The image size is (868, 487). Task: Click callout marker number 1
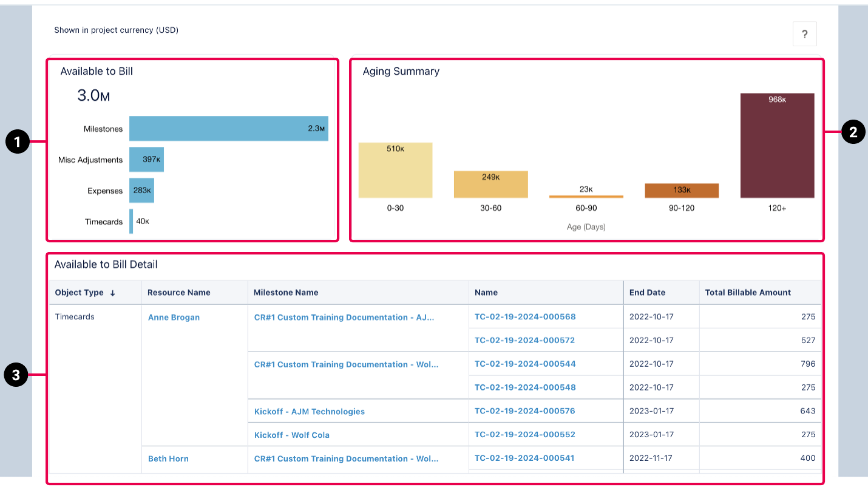pyautogui.click(x=18, y=143)
